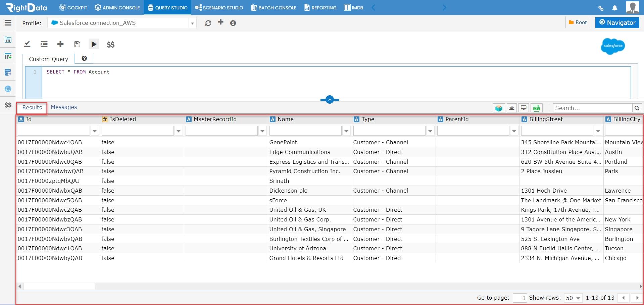The width and height of the screenshot is (644, 305).
Task: Click the monitor display icon in results toolbar
Action: coord(524,108)
